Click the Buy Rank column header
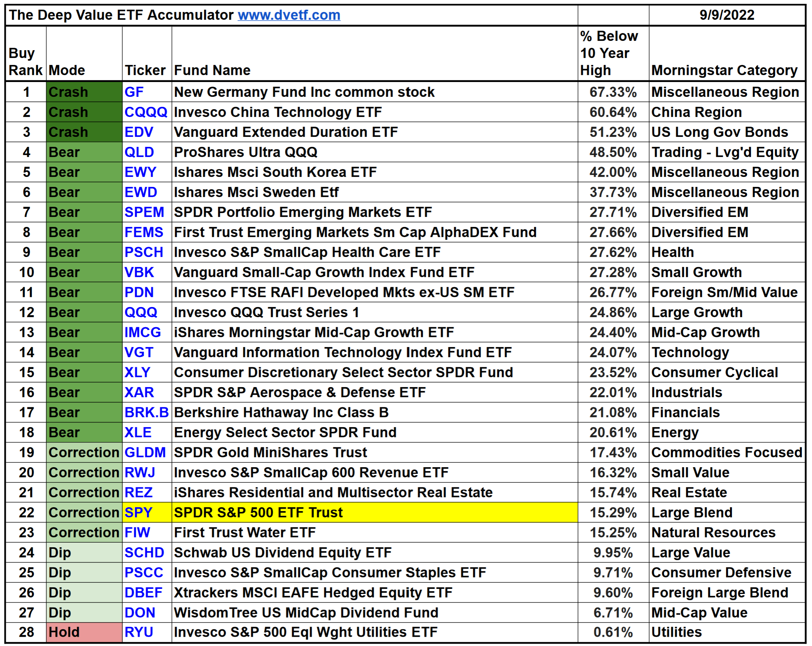This screenshot has height=646, width=812. point(26,54)
